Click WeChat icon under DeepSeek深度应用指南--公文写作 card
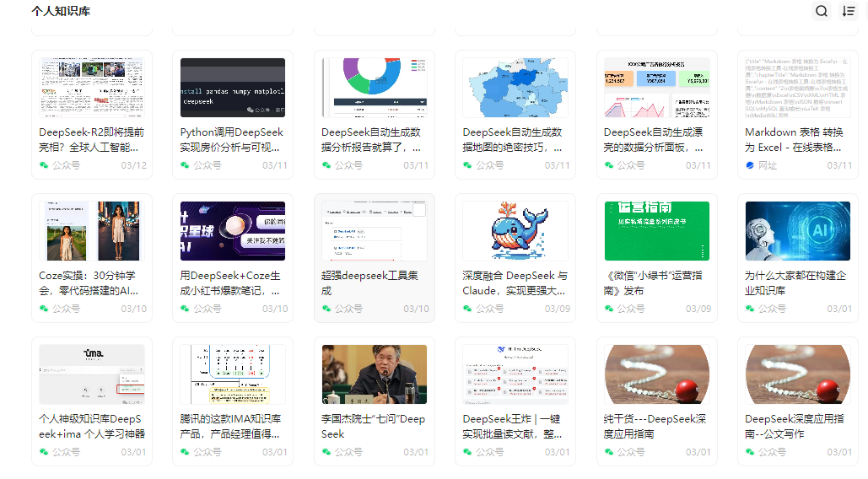The image size is (868, 479). (x=750, y=451)
